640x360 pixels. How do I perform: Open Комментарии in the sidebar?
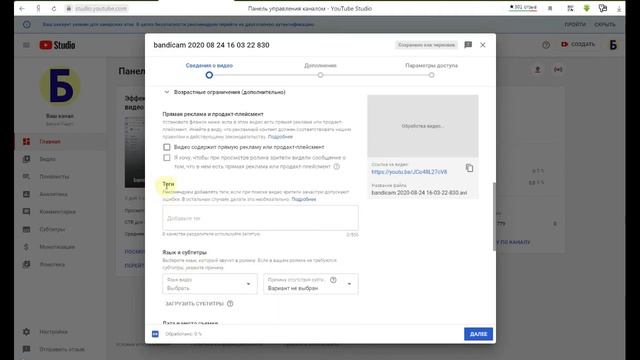point(60,211)
